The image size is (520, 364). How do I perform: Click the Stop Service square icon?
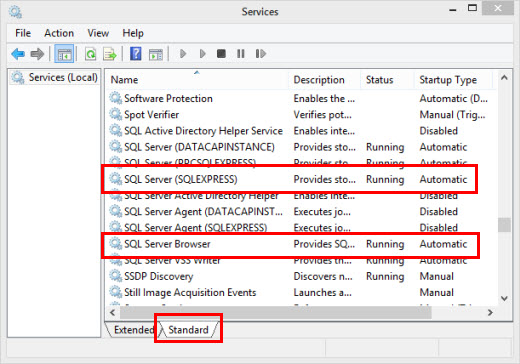(x=221, y=53)
